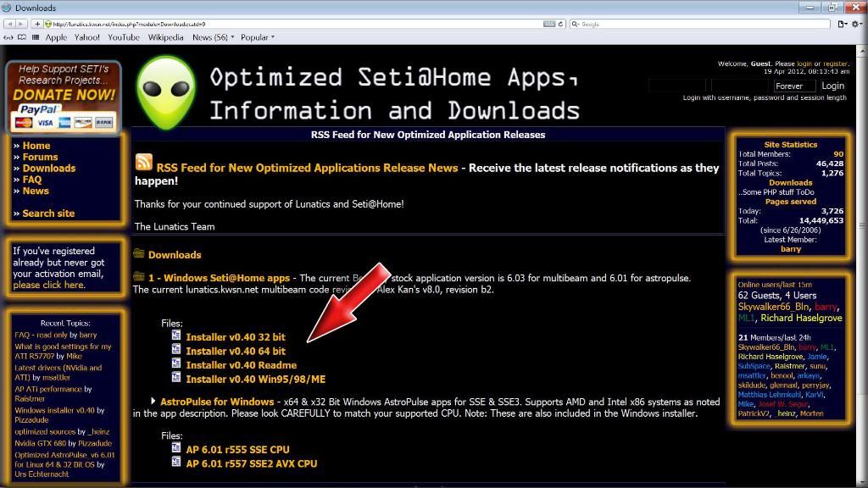Click file icon beside Installer v0.40 Readme
The width and height of the screenshot is (868, 488).
tap(176, 364)
